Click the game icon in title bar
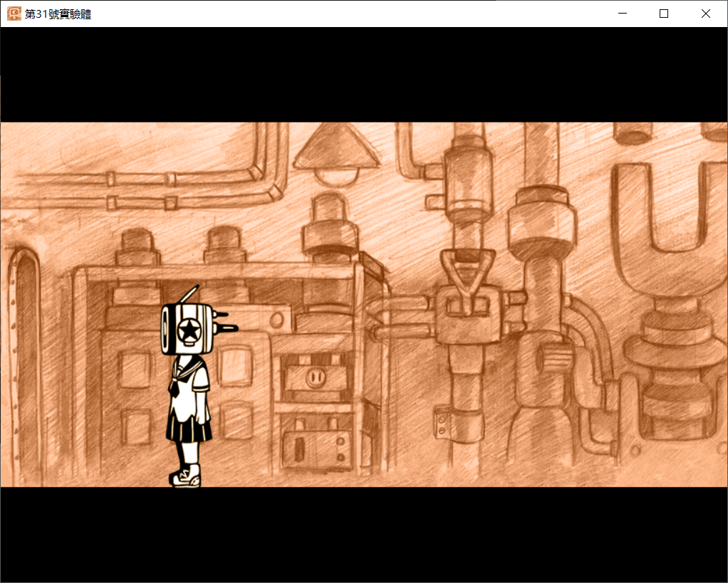 pos(14,14)
